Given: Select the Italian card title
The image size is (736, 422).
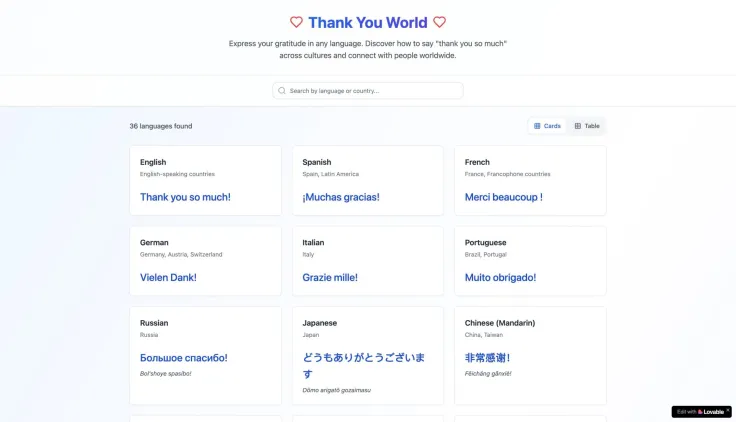Looking at the screenshot, I should [x=313, y=242].
